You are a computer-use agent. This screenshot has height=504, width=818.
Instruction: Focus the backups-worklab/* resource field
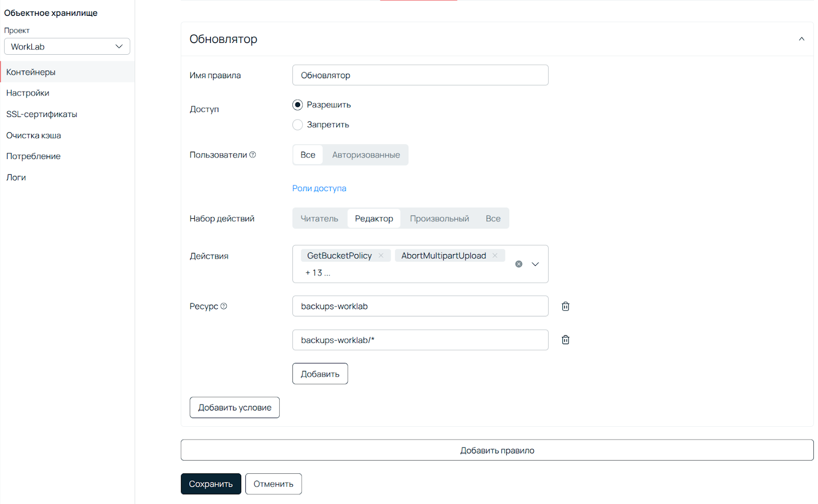click(420, 340)
